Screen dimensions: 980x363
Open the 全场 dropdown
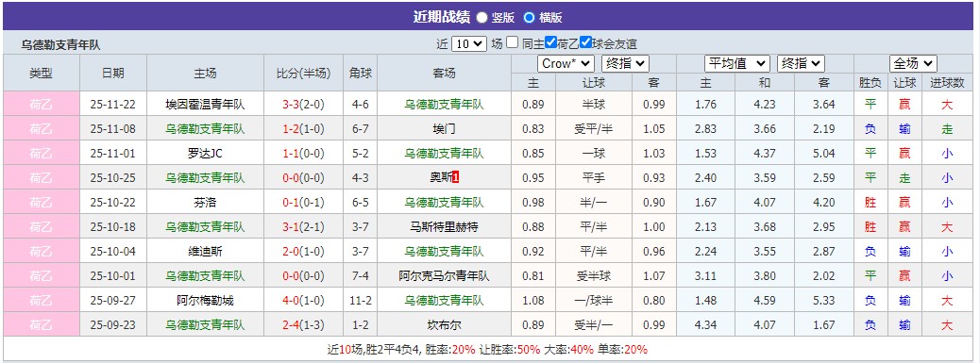pyautogui.click(x=913, y=63)
